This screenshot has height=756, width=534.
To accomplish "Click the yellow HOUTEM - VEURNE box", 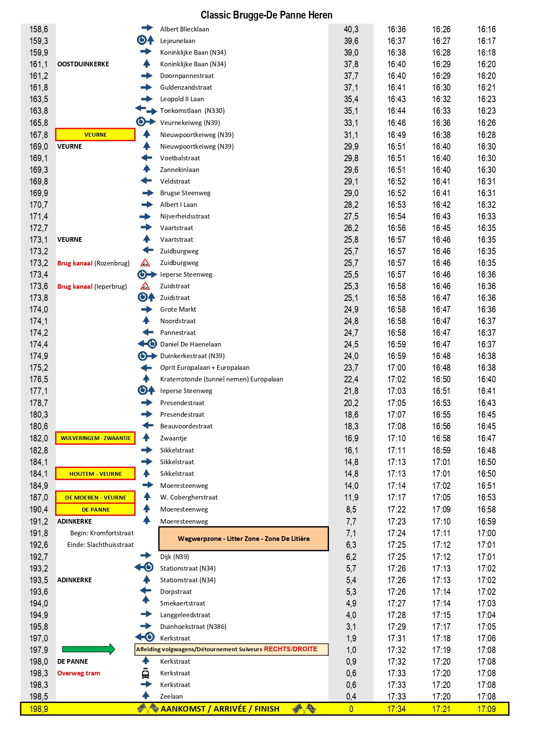I will [96, 474].
